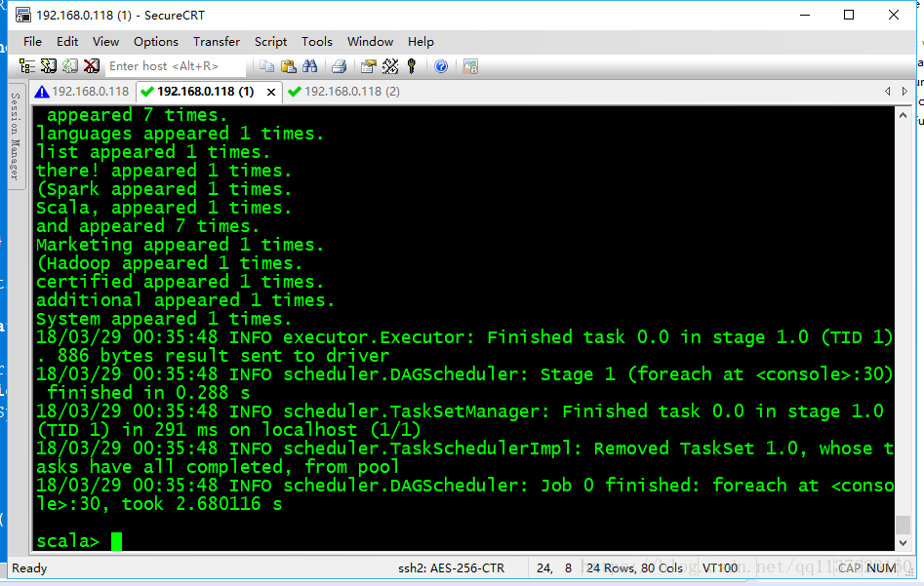Click the 'Marketing appeared 1 times.' line

click(181, 245)
